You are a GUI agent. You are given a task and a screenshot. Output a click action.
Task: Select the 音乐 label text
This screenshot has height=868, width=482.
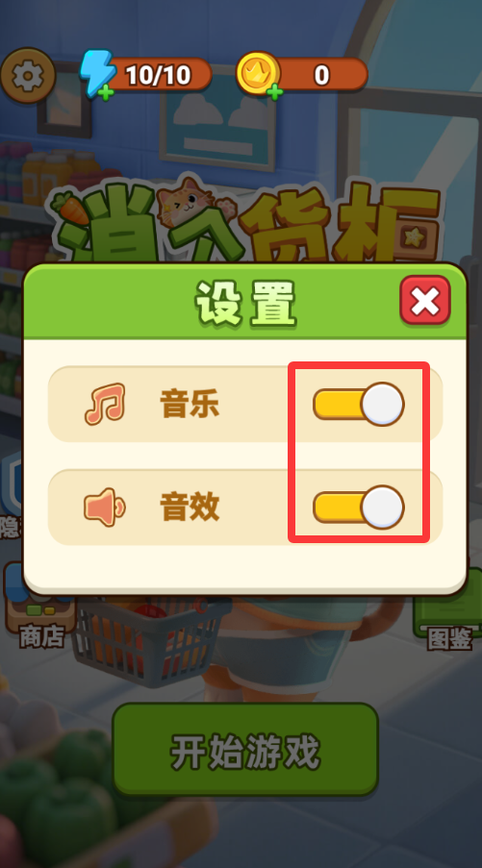pyautogui.click(x=190, y=404)
